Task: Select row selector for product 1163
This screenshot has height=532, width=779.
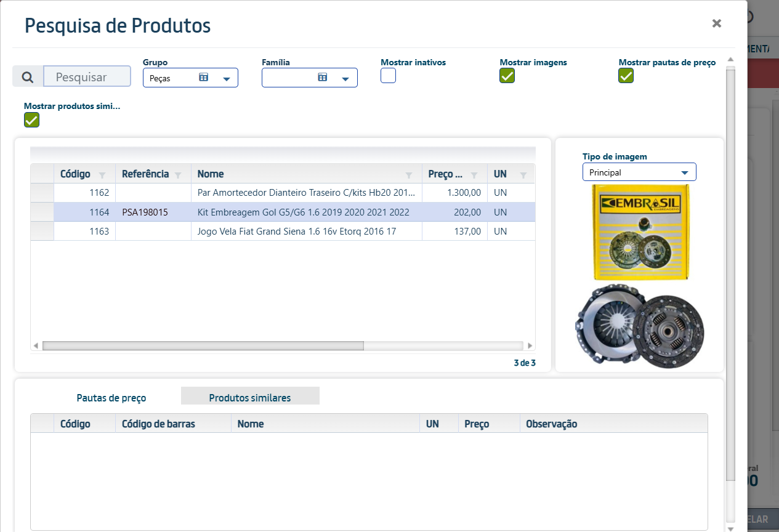Action: 42,232
